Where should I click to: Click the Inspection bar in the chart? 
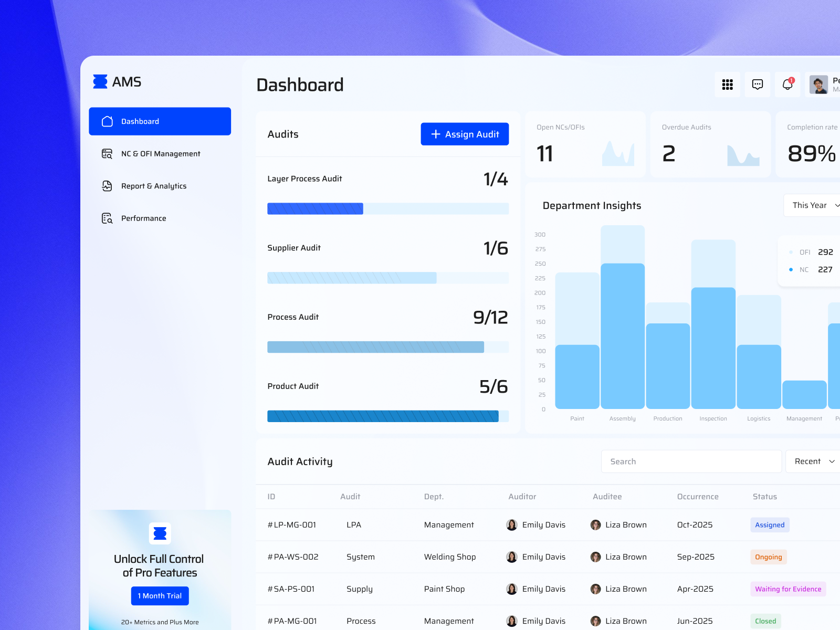(713, 324)
